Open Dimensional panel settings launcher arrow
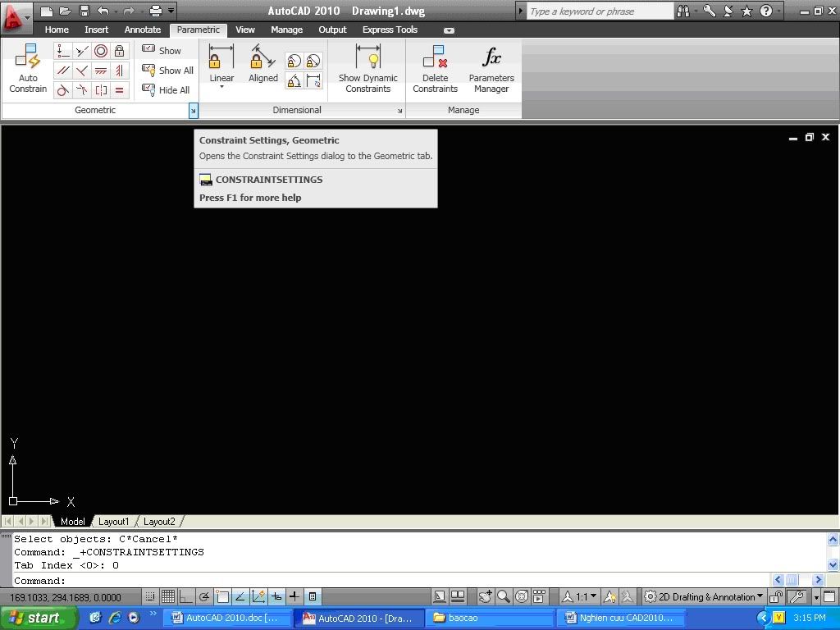Screen dimensions: 840x630 click(400, 111)
